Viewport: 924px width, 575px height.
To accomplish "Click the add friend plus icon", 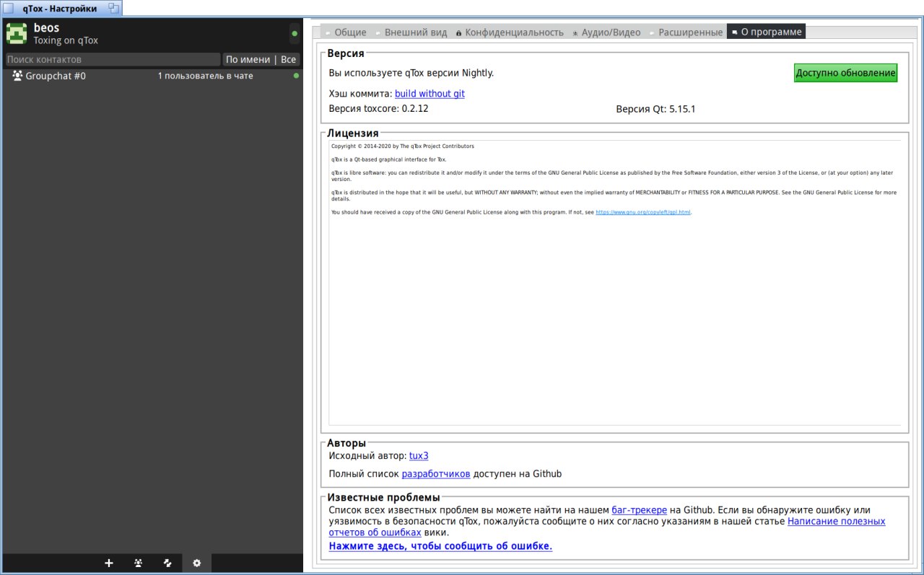I will tap(109, 563).
